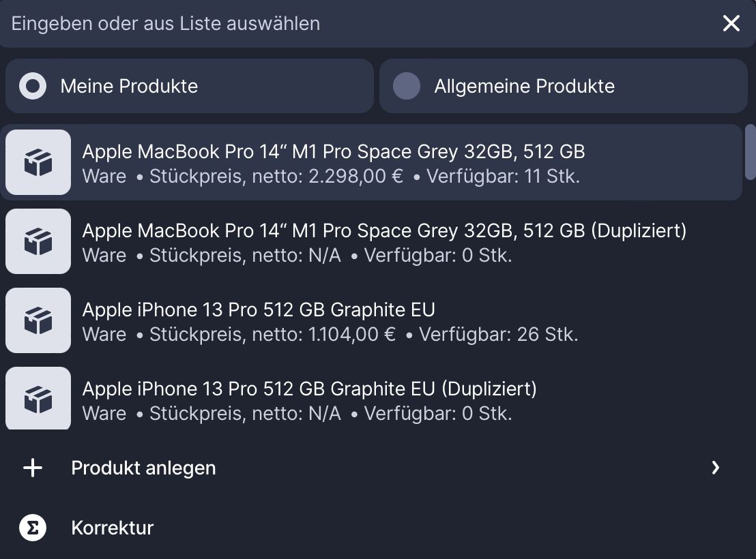The width and height of the screenshot is (756, 559).
Task: Open the Korrektur option
Action: click(x=113, y=528)
